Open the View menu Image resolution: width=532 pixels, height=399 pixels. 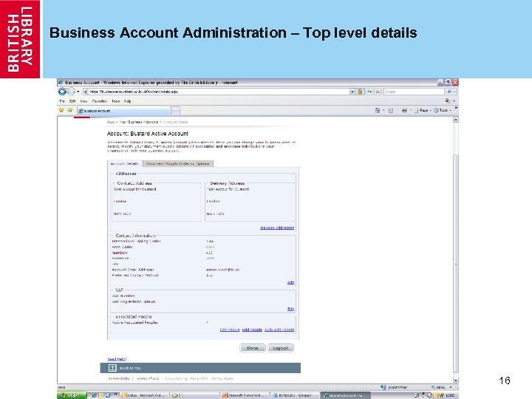point(83,101)
